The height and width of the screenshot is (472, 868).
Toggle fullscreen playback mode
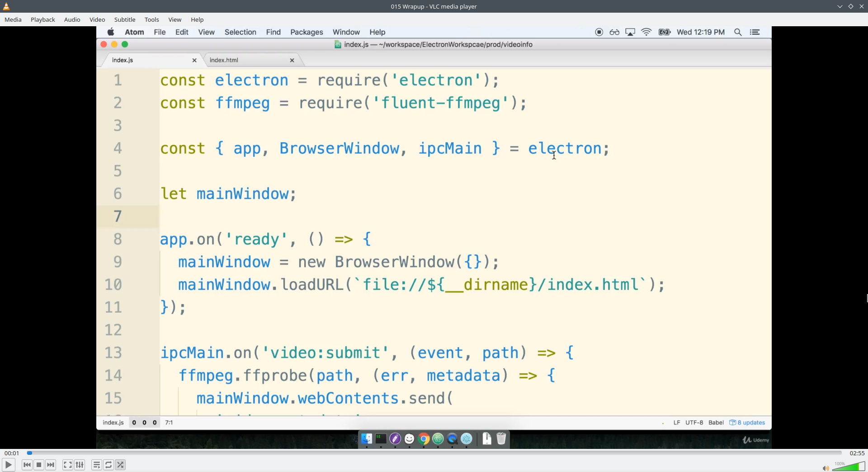(67, 465)
